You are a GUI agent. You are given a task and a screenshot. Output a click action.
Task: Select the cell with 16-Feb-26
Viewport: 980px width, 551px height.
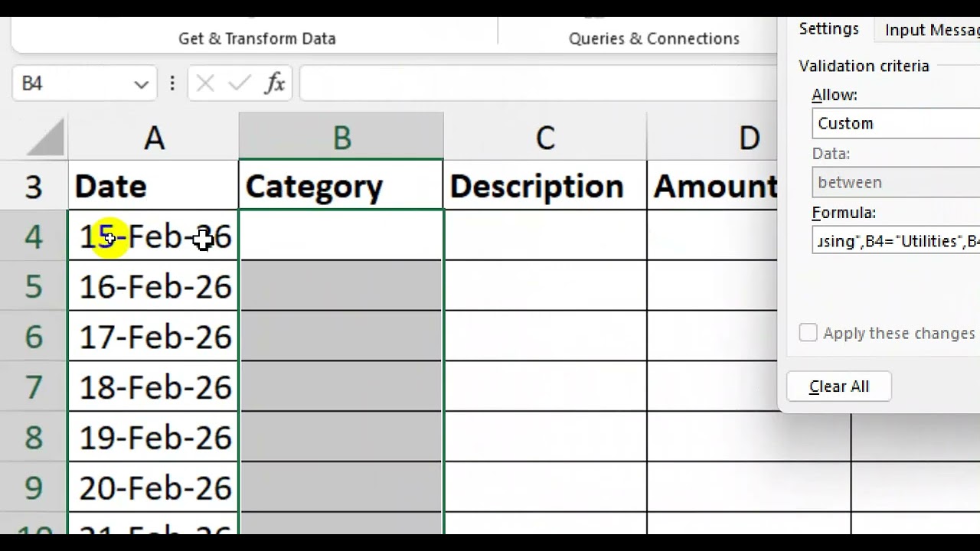pyautogui.click(x=154, y=286)
